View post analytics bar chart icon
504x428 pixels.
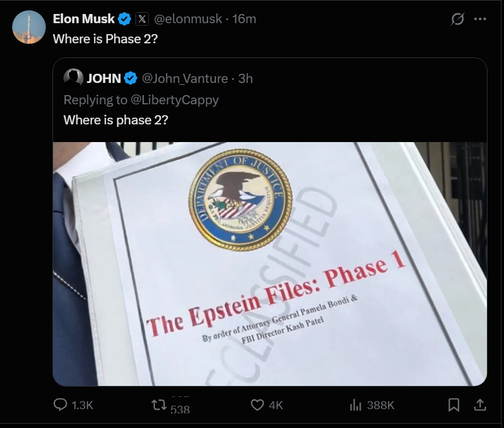coord(356,405)
